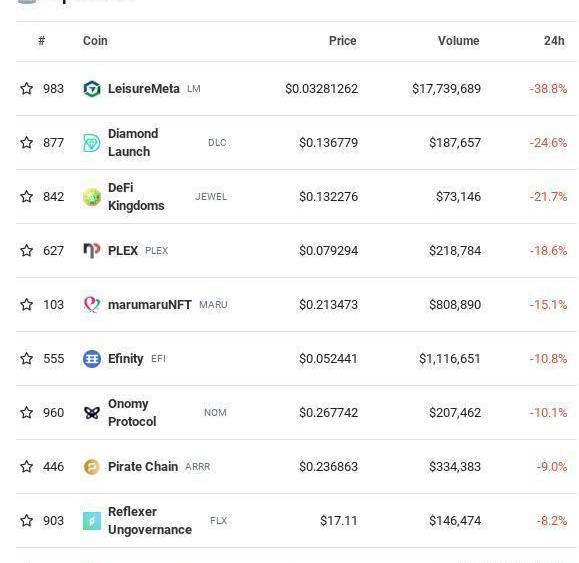The width and height of the screenshot is (579, 563).
Task: Open the marumaruNFT coin page link
Action: click(x=149, y=305)
